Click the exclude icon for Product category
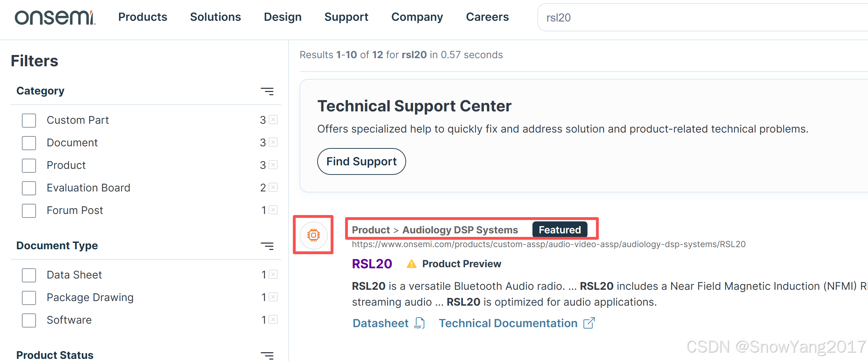Image resolution: width=868 pixels, height=361 pixels. tap(273, 165)
